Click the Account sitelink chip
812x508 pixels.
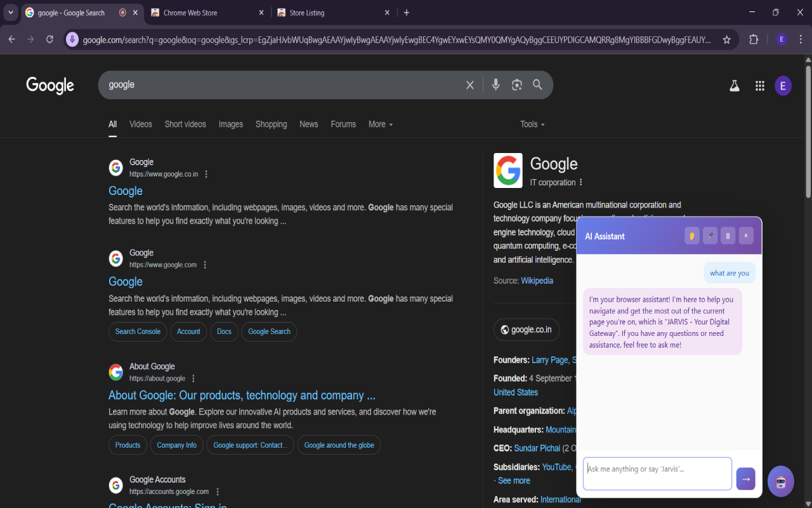pyautogui.click(x=188, y=331)
